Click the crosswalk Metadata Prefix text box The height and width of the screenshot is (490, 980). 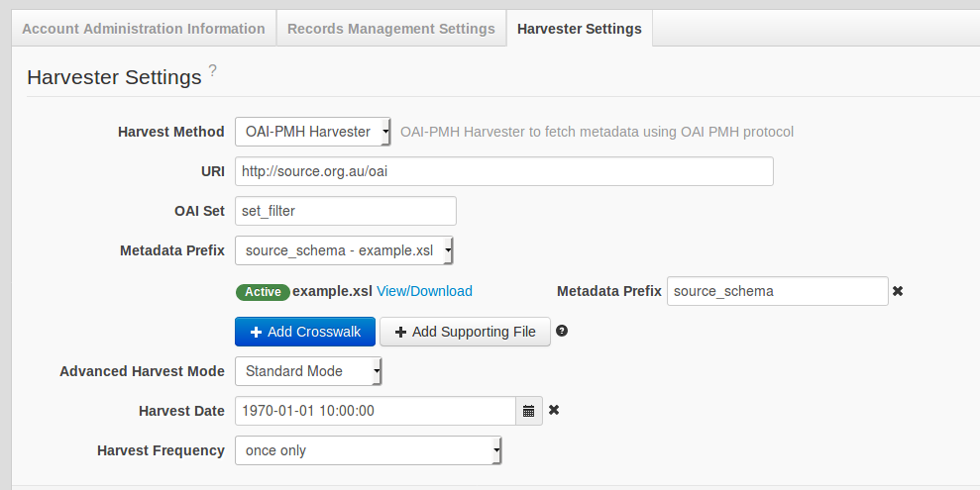[777, 291]
